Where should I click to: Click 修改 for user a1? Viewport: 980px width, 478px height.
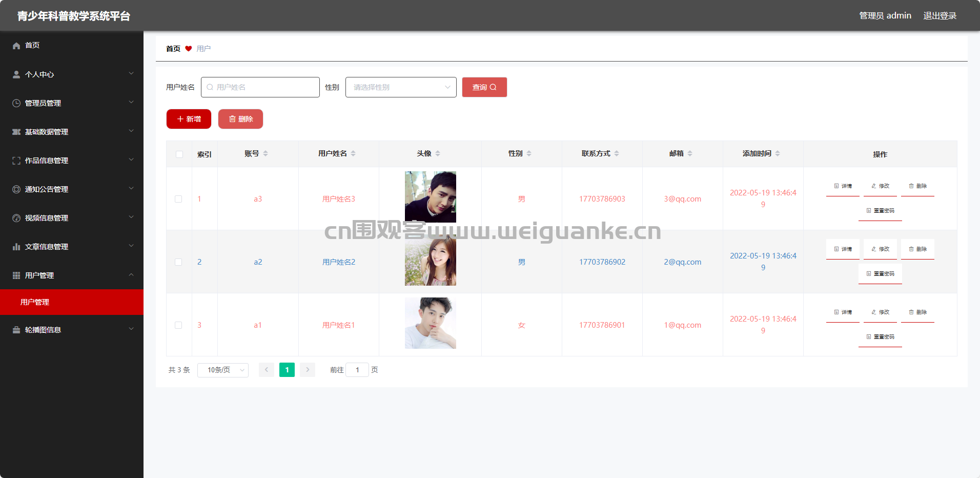(x=880, y=312)
